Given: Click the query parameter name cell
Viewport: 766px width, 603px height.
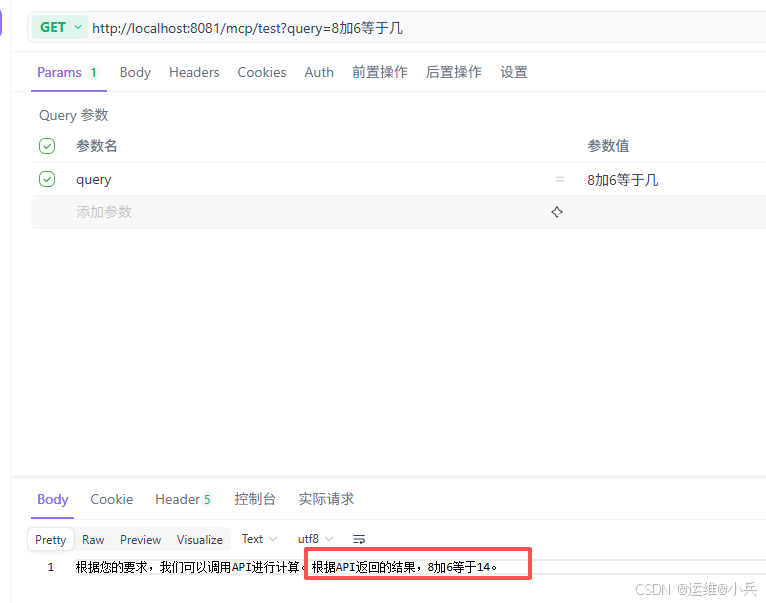Looking at the screenshot, I should coord(94,179).
